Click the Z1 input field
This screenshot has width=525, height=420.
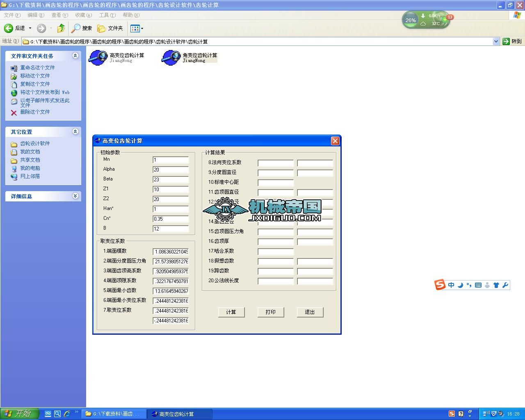(171, 189)
